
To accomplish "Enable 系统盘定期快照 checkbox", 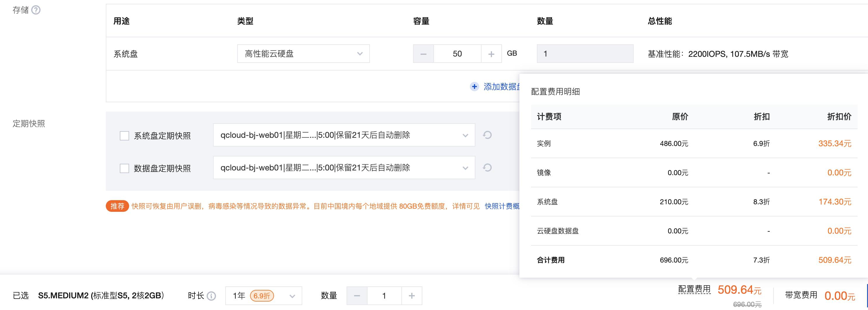I will [124, 136].
